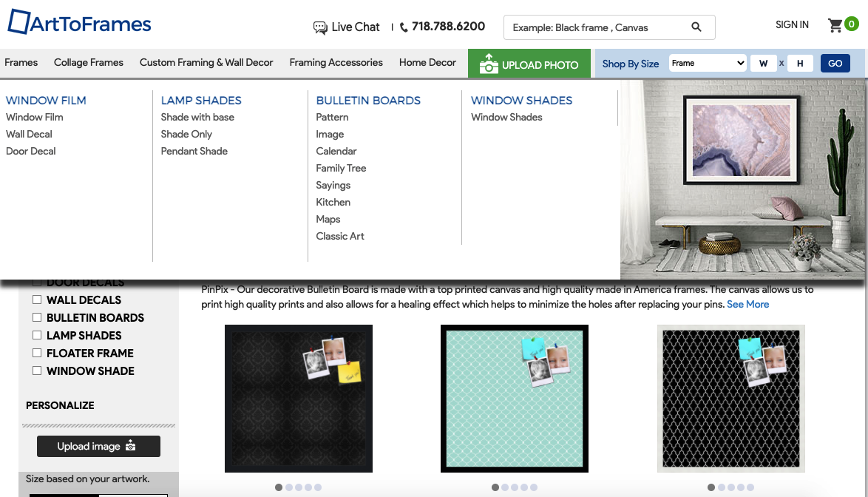Tick the Bulletin Boards filter checkbox
This screenshot has width=868, height=497.
point(37,317)
